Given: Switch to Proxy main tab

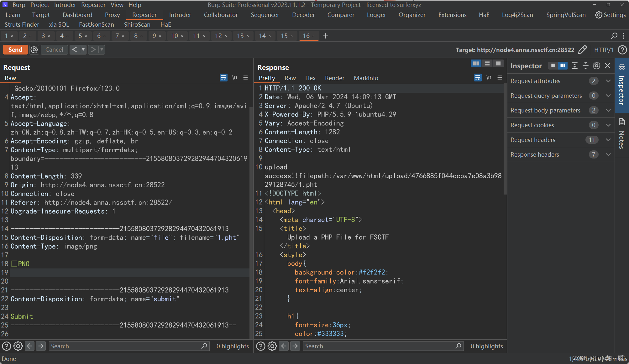Looking at the screenshot, I should [113, 15].
